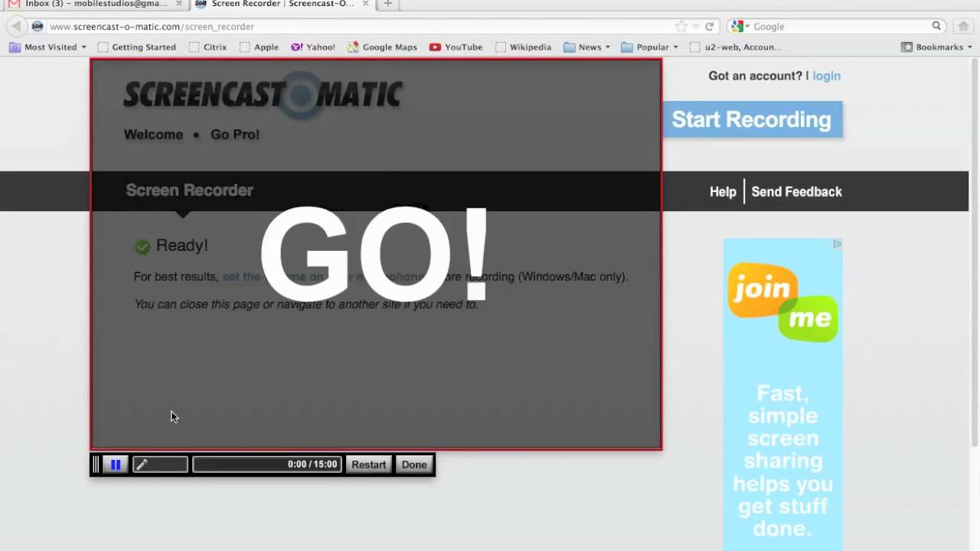Go back with the browser back arrow

(16, 26)
